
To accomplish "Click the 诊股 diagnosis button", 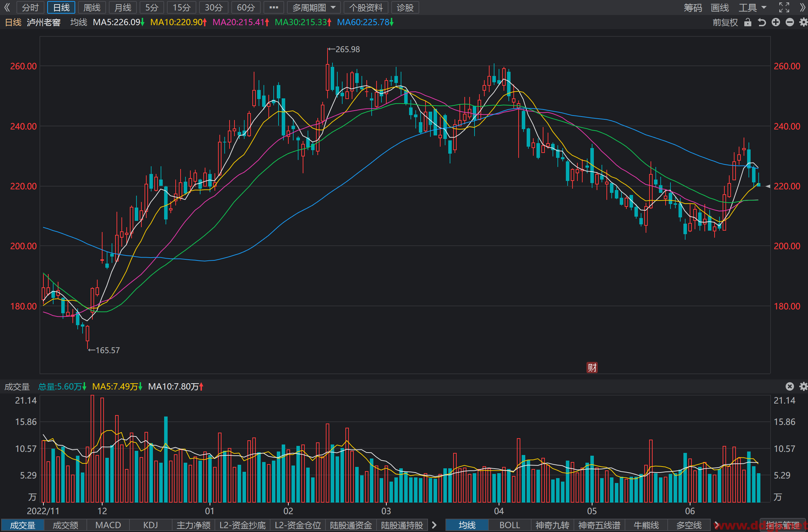I will click(405, 7).
